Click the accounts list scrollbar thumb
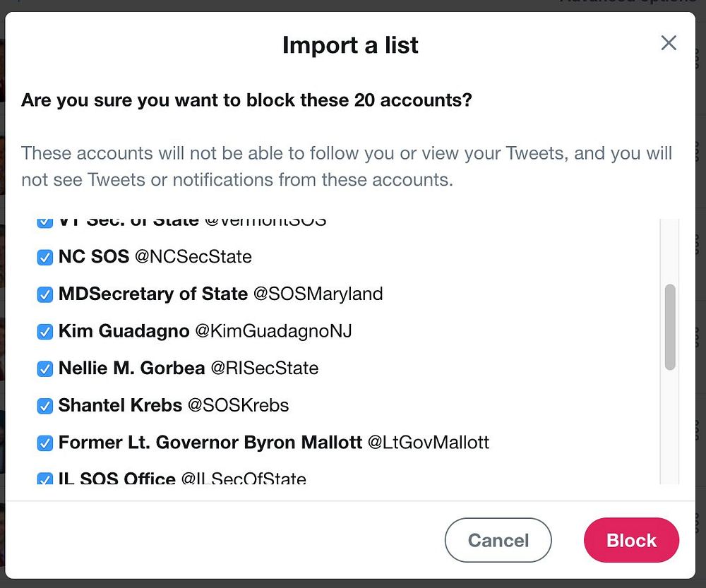 (x=670, y=327)
